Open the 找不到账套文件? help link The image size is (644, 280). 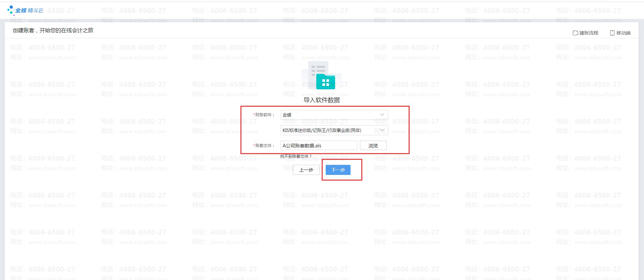pos(296,156)
